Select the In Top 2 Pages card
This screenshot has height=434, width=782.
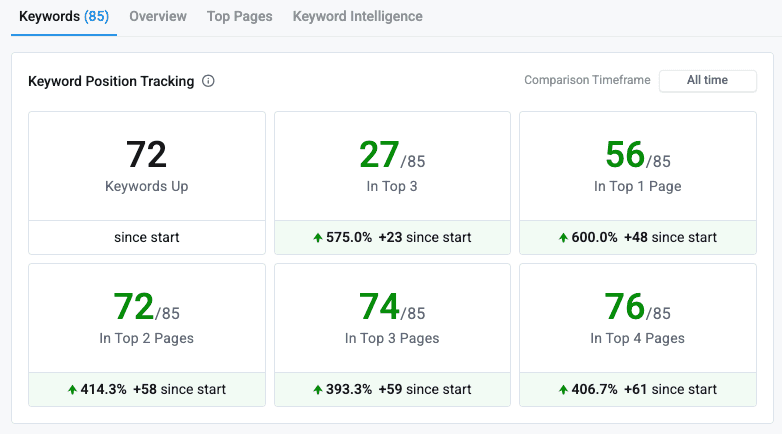click(147, 319)
